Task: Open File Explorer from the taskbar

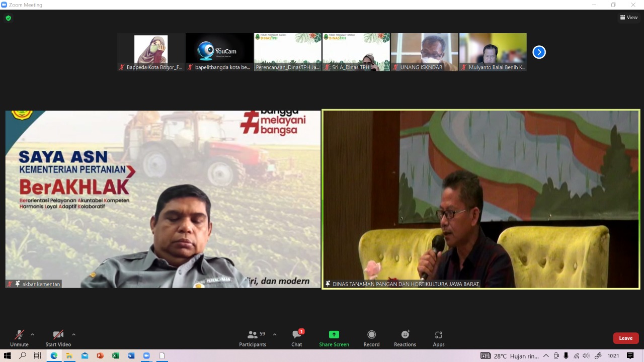Action: (x=69, y=355)
